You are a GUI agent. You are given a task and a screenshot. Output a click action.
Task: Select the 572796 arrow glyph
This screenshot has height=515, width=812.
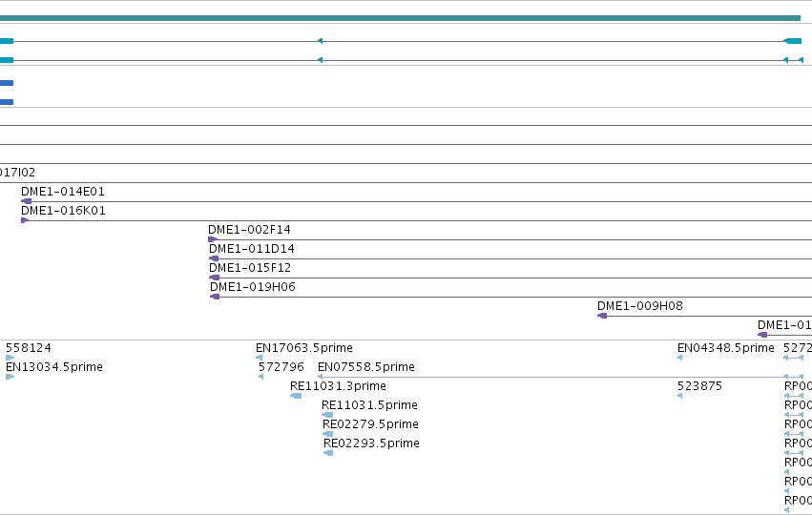click(x=260, y=377)
